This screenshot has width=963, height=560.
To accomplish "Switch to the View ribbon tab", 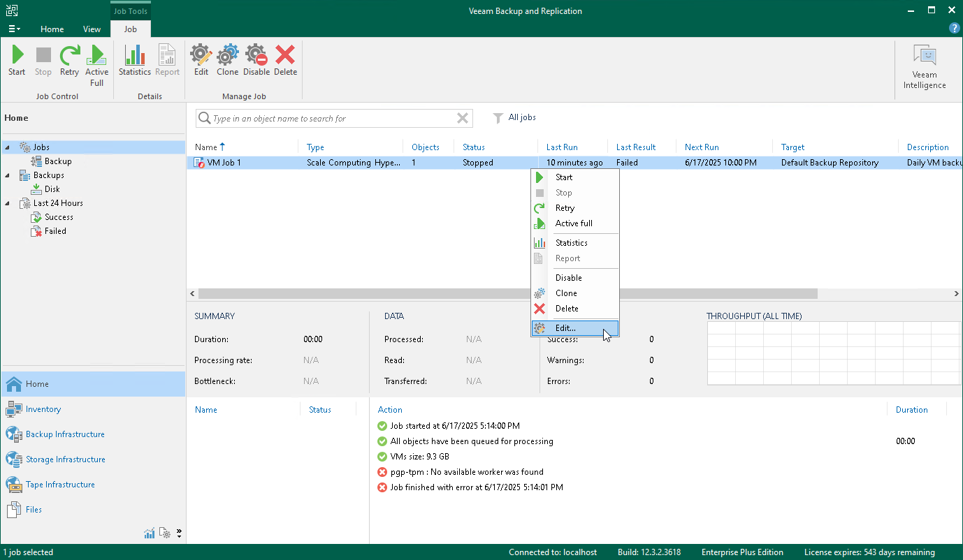I will 92,29.
